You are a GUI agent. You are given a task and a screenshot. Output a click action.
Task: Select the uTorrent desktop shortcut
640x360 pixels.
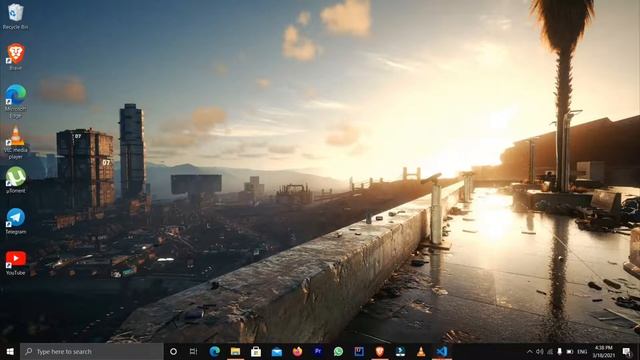tap(16, 180)
